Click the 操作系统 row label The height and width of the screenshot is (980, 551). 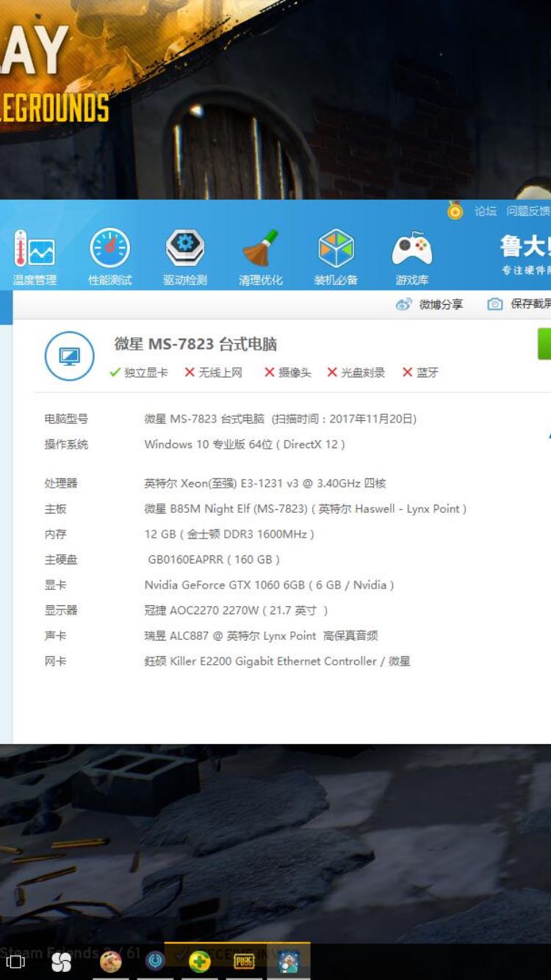coord(66,444)
